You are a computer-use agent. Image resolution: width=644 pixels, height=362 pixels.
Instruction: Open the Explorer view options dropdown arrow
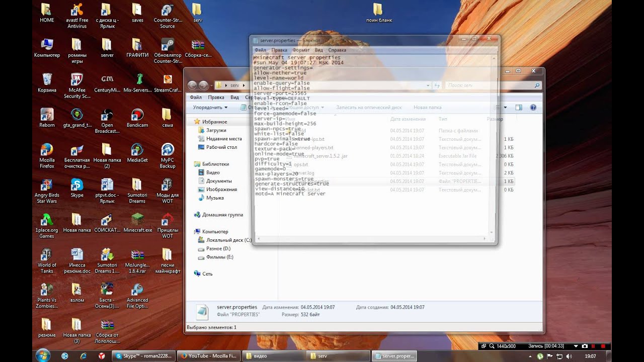pyautogui.click(x=504, y=107)
